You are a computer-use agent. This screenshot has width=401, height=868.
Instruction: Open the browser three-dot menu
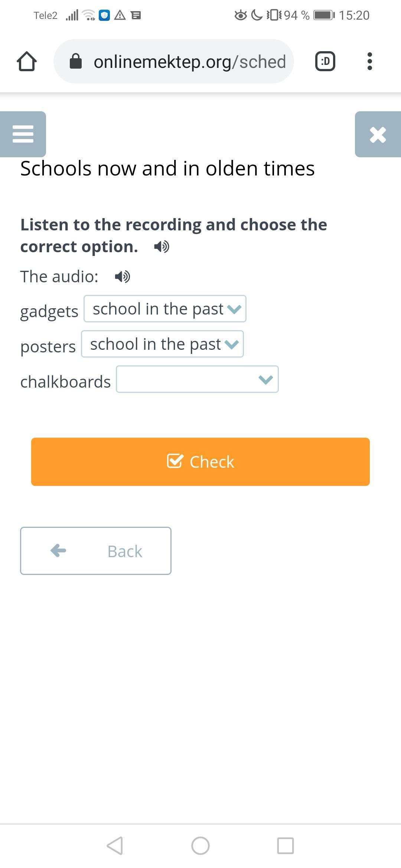[369, 61]
